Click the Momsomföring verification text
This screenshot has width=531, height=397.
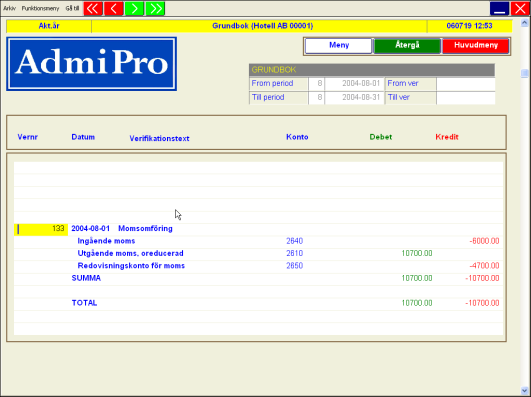pyautogui.click(x=145, y=229)
